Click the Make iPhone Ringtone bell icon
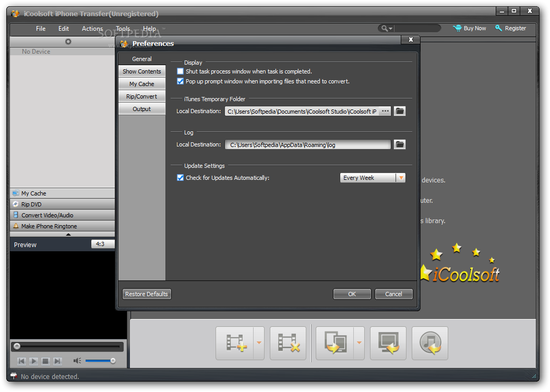550x392 pixels. (16, 226)
